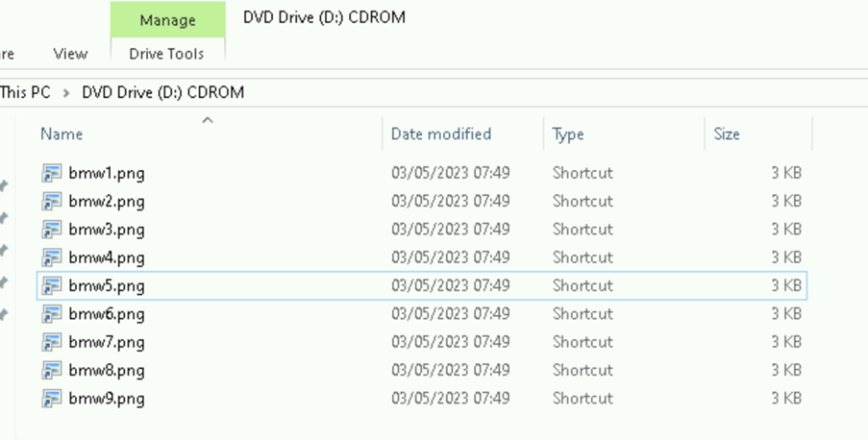Screen dimensions: 868x440
Task: Switch to the Drive Tools tab
Action: coord(167,54)
